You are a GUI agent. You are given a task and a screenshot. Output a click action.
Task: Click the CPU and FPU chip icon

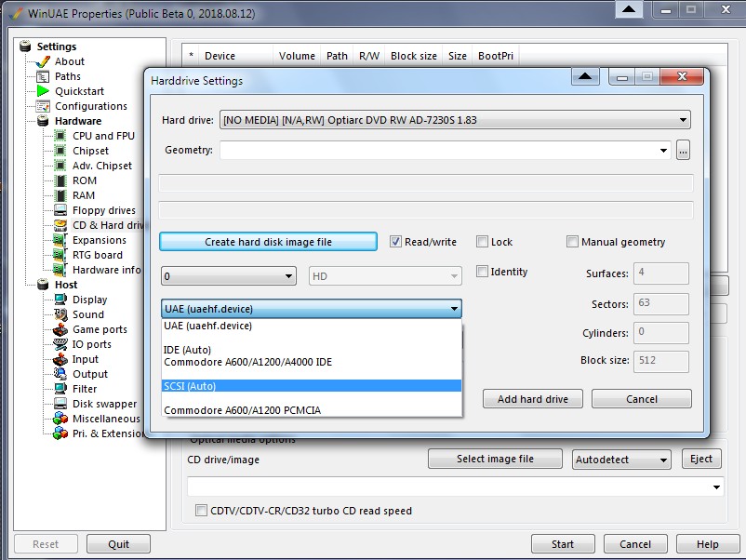pos(60,136)
